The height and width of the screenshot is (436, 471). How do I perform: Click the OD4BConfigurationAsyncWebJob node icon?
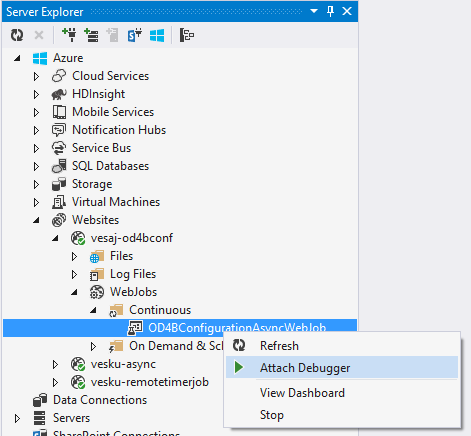135,328
